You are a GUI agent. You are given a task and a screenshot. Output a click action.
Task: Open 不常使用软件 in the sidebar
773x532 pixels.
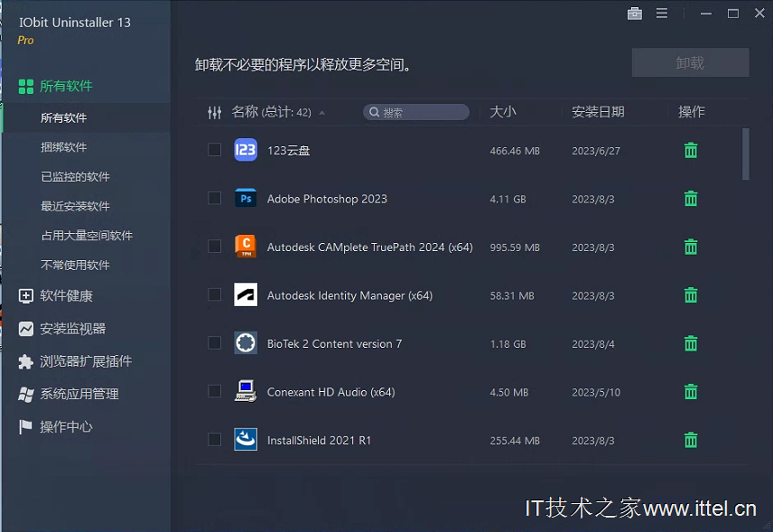[76, 266]
